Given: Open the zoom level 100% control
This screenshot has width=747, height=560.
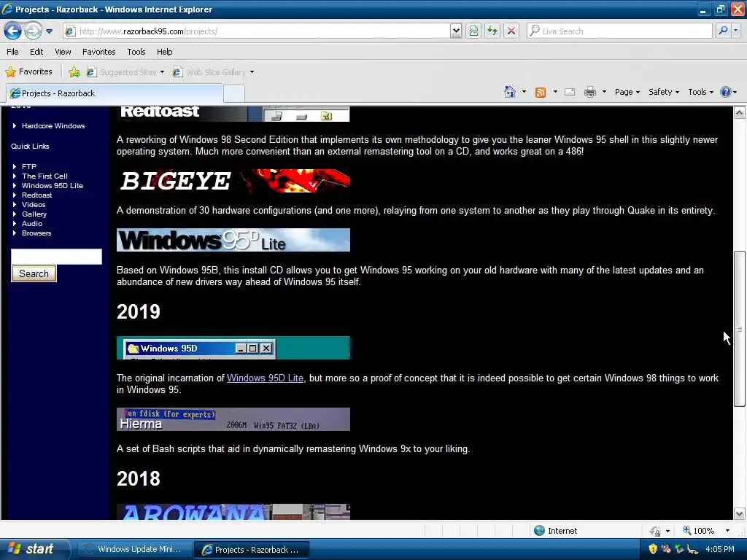Looking at the screenshot, I should click(706, 531).
